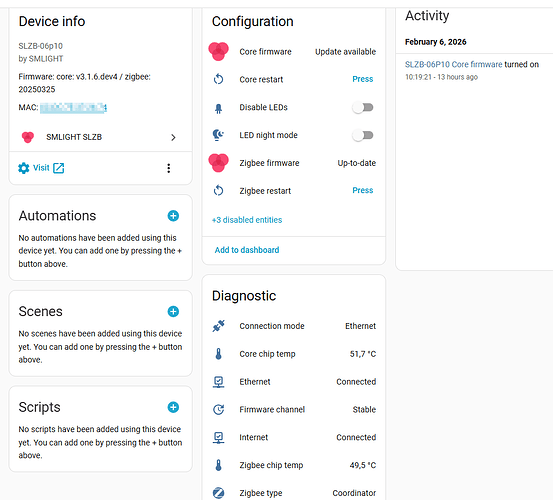Click the Connection mode plug icon
This screenshot has height=500, width=553.
[x=218, y=326]
